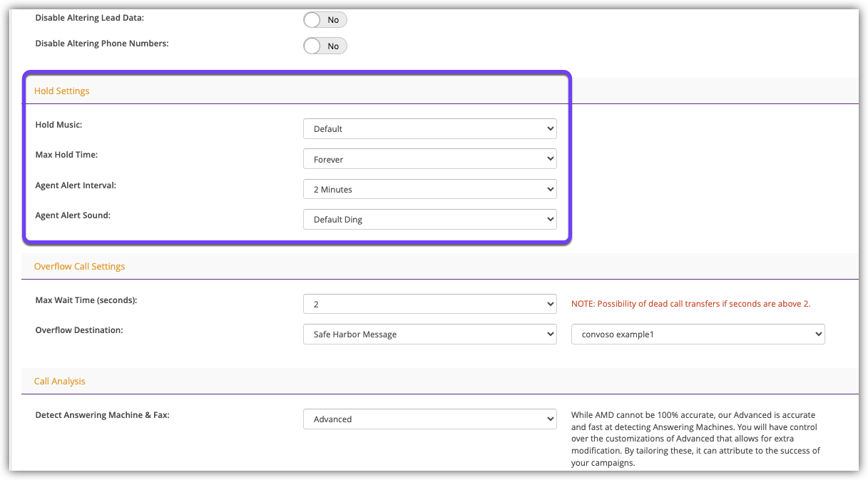Image resolution: width=868 pixels, height=480 pixels.
Task: Toggle Disable Altering Phone Numbers switch
Action: [x=325, y=46]
